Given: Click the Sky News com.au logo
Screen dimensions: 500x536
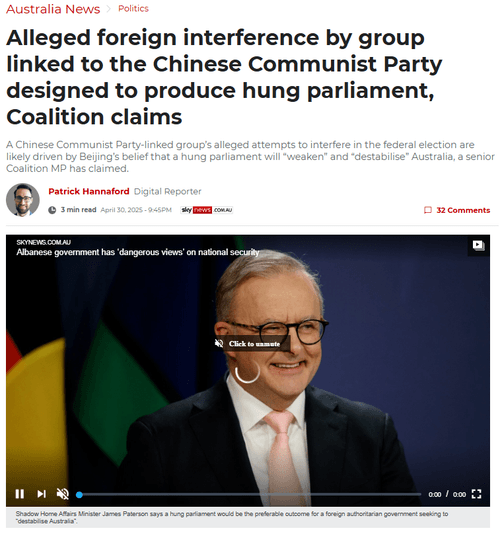Looking at the screenshot, I should click(206, 210).
